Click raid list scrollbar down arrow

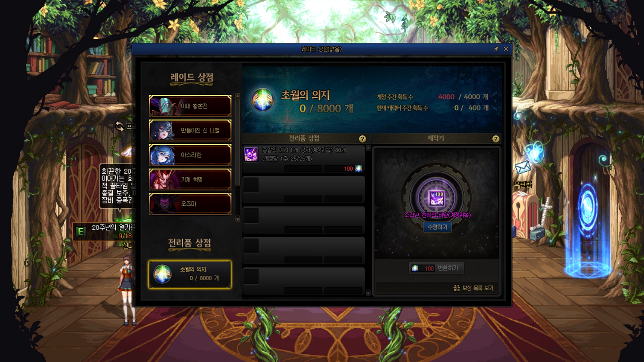pyautogui.click(x=238, y=219)
